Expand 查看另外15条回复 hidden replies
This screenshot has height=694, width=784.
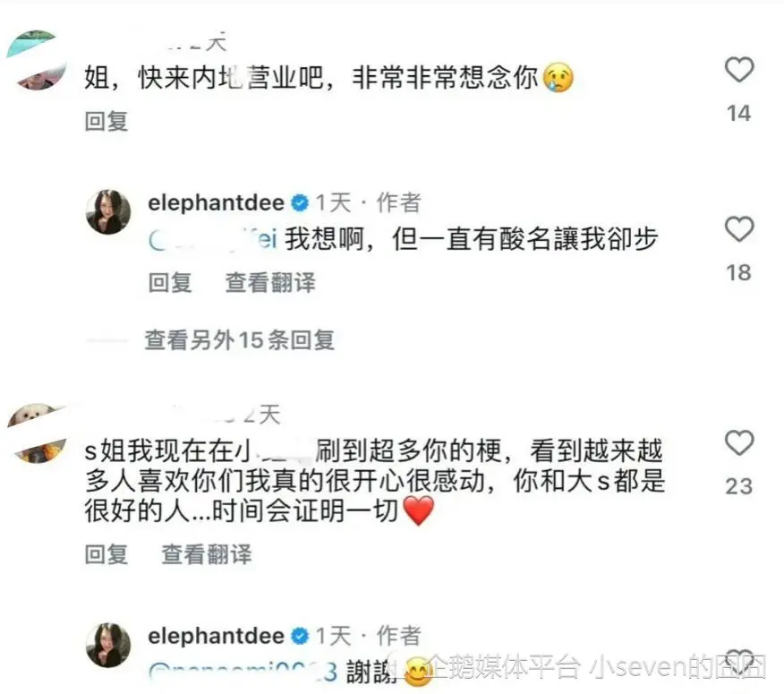coord(240,340)
